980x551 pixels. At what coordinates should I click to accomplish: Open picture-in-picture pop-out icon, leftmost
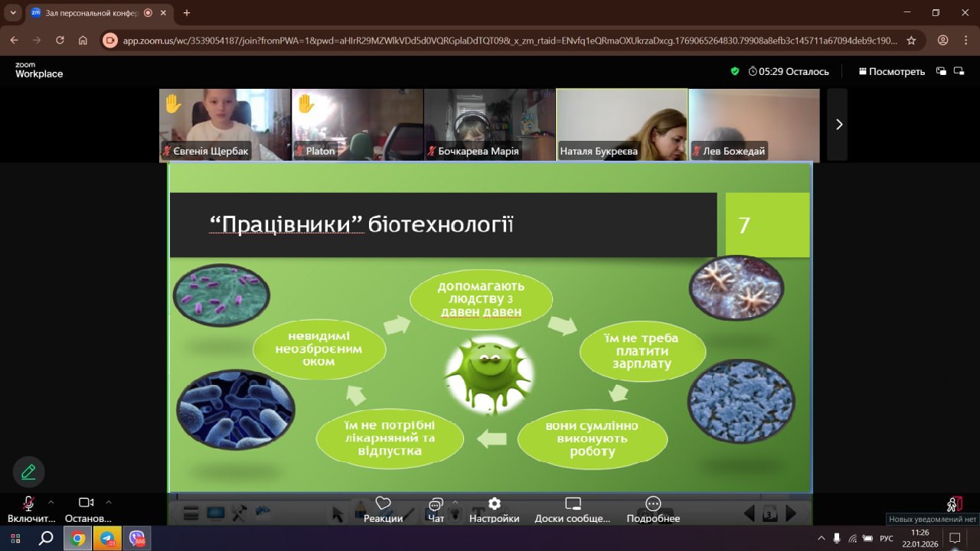click(941, 71)
